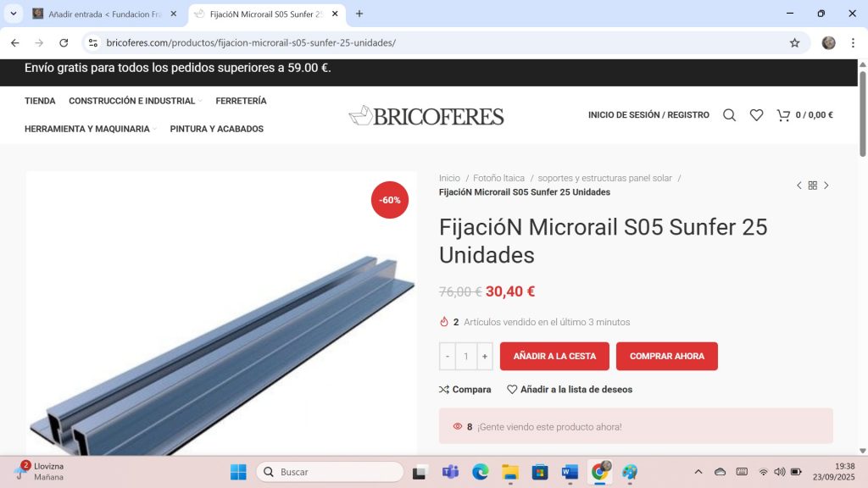Decrease quantity with the minus button
The height and width of the screenshot is (488, 868).
pos(448,357)
